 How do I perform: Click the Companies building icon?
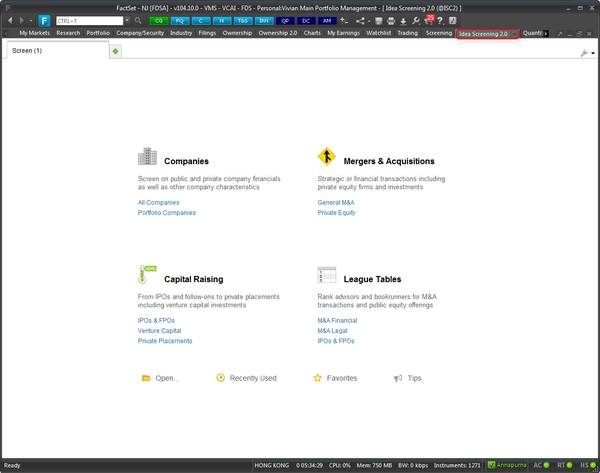point(147,156)
